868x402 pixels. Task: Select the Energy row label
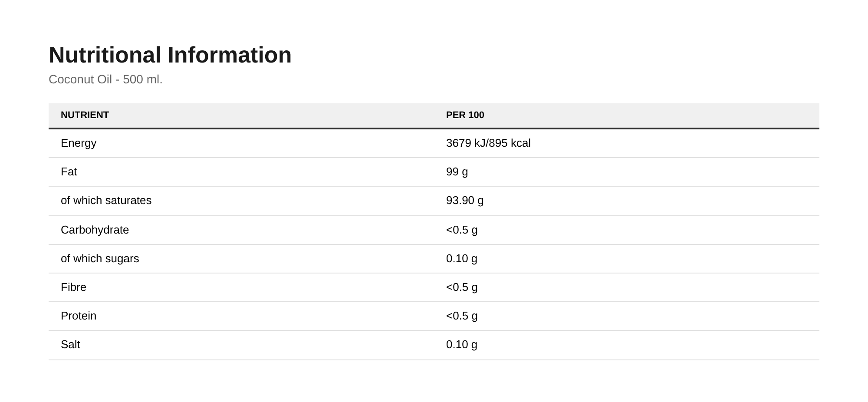click(x=79, y=143)
